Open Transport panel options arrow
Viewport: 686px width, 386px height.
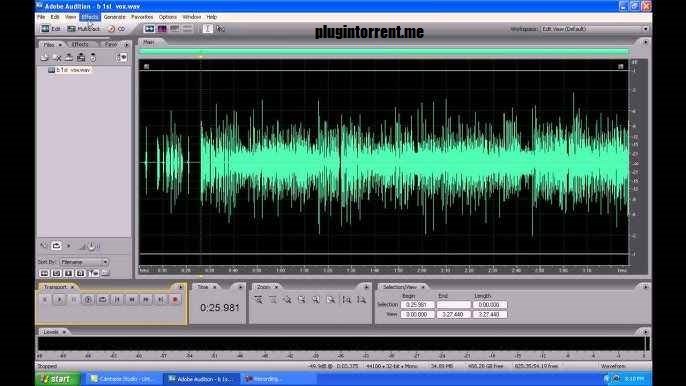(181, 287)
